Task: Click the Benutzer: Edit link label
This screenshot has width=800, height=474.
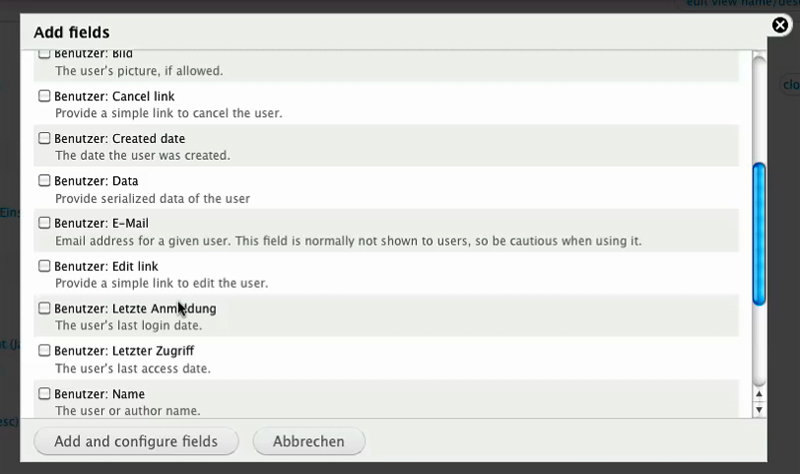Action: [x=107, y=266]
